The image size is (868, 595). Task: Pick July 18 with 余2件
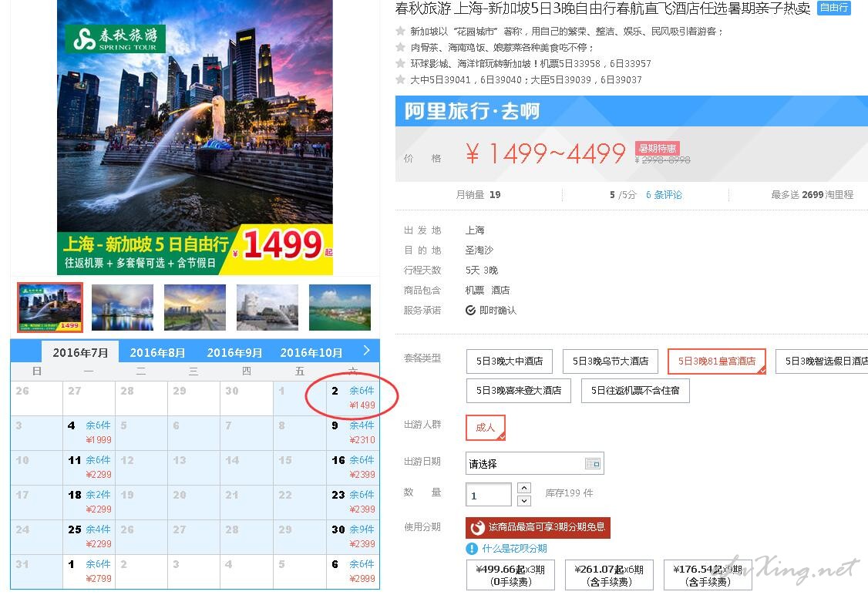[89, 502]
